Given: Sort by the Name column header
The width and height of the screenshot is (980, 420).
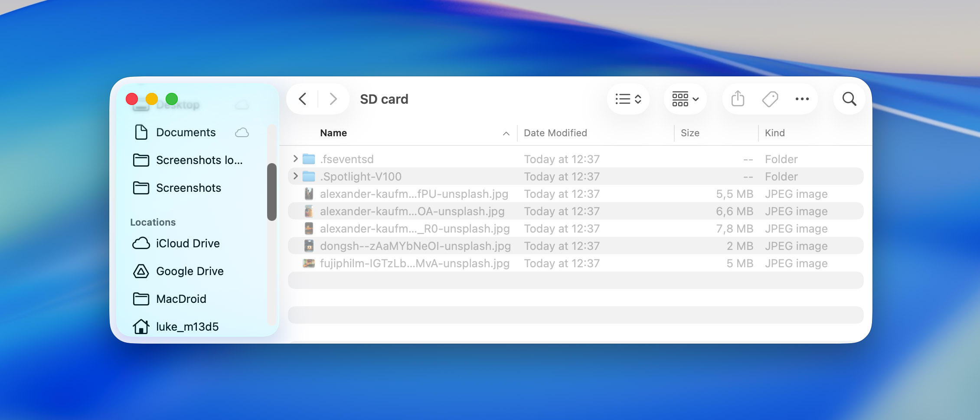Looking at the screenshot, I should pos(333,133).
